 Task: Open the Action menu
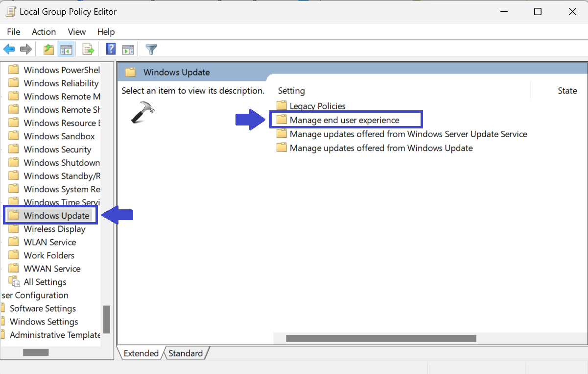coord(44,32)
